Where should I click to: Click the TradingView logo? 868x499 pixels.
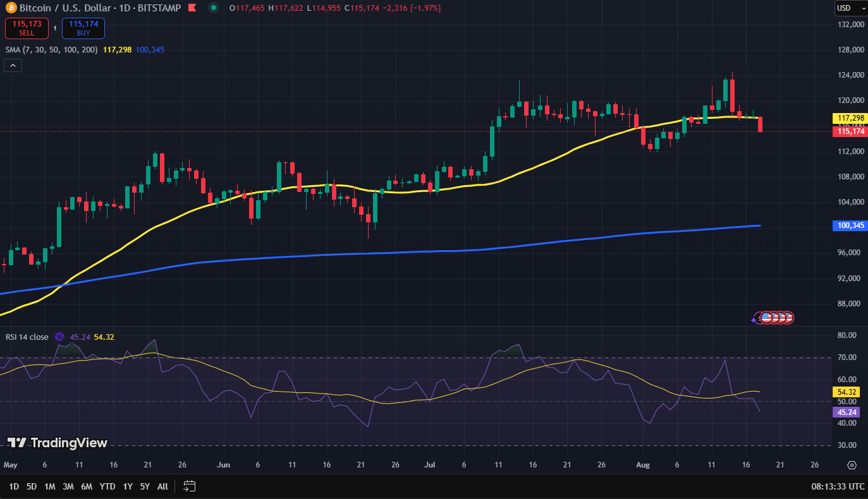click(x=56, y=444)
